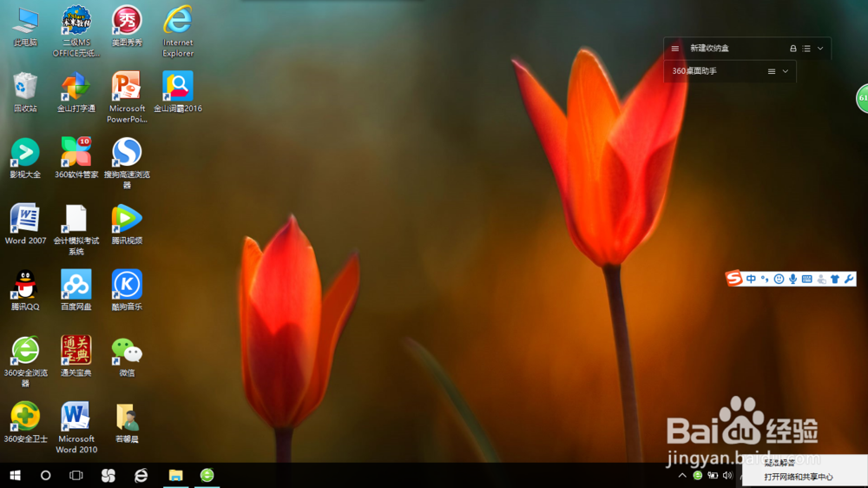Viewport: 868px width, 488px height.
Task: Click Sogou account login icon
Action: [x=821, y=280]
